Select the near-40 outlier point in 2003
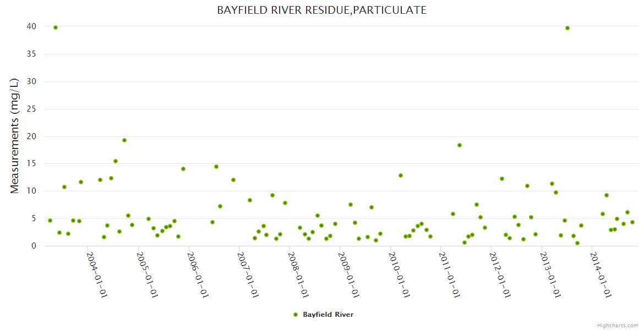This screenshot has width=644, height=330. click(56, 28)
